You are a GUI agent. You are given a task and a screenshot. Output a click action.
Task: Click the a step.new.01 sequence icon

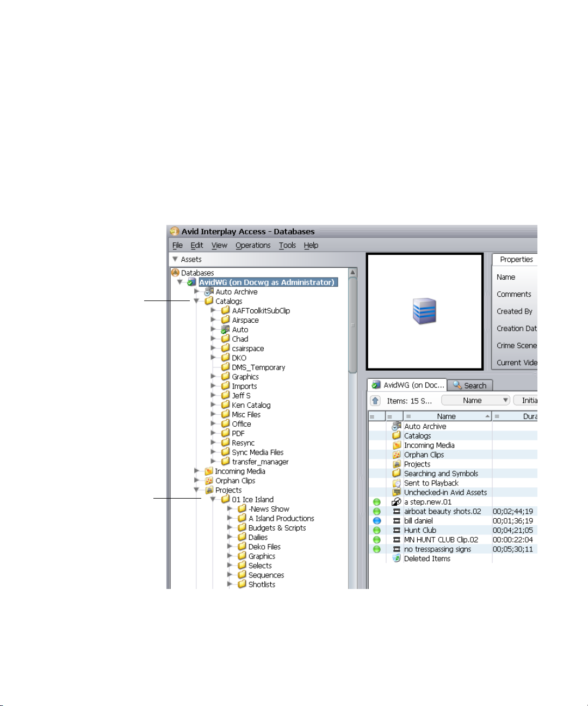(x=397, y=502)
